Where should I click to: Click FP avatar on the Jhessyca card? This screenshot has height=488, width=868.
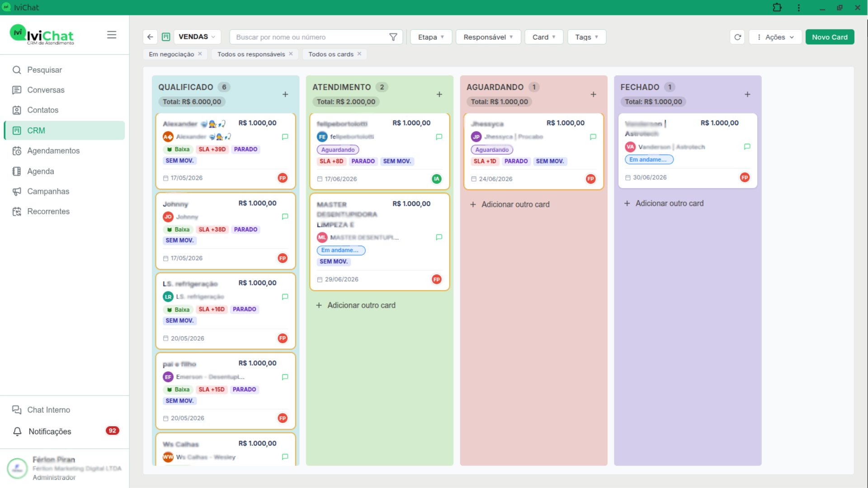coord(590,179)
